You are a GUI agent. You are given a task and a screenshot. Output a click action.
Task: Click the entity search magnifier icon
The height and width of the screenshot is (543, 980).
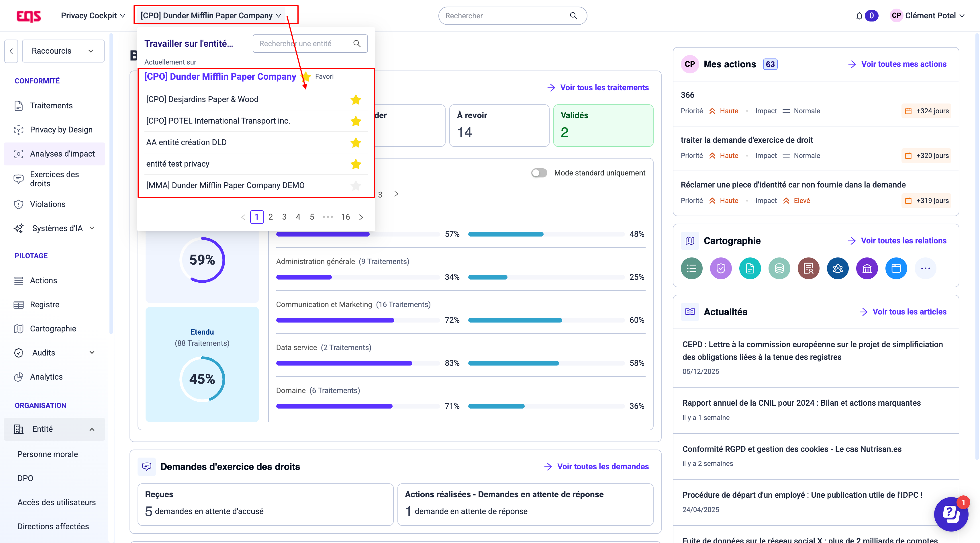(357, 43)
